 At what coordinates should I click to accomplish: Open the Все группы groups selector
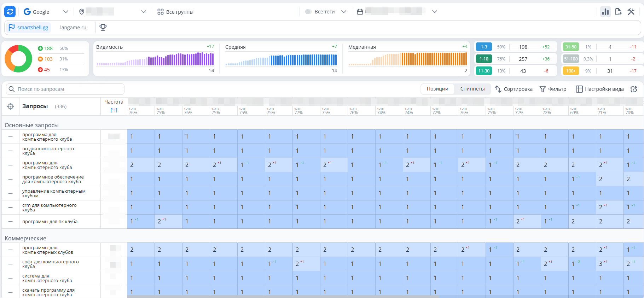click(x=175, y=12)
